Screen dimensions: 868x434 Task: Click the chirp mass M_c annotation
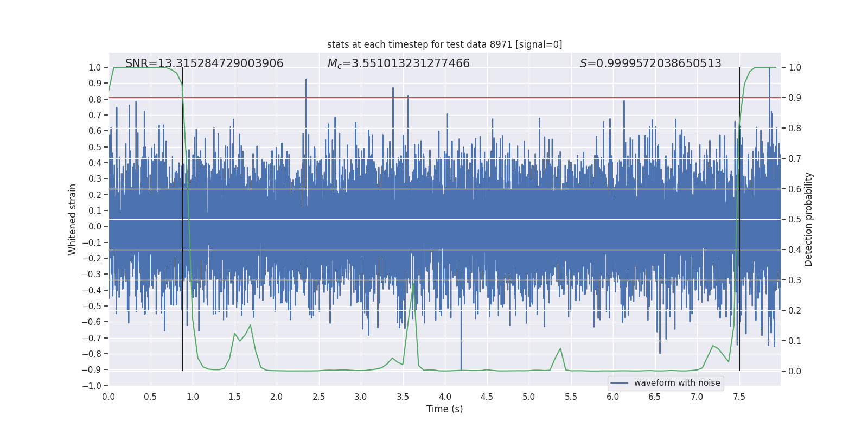tap(398, 63)
